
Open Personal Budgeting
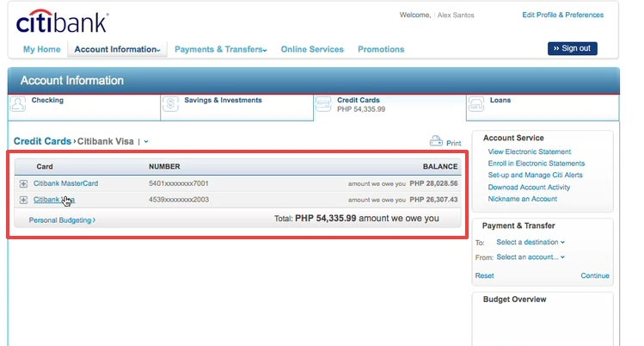point(62,220)
